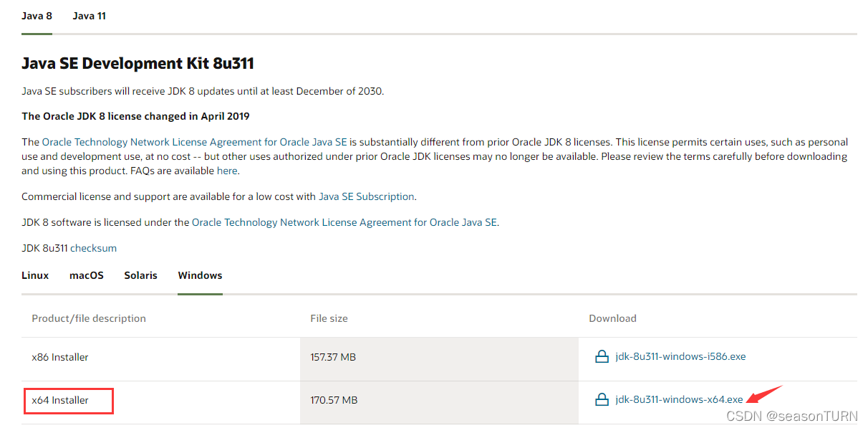This screenshot has width=868, height=428.
Task: Switch to the Java 8 tab
Action: [37, 16]
